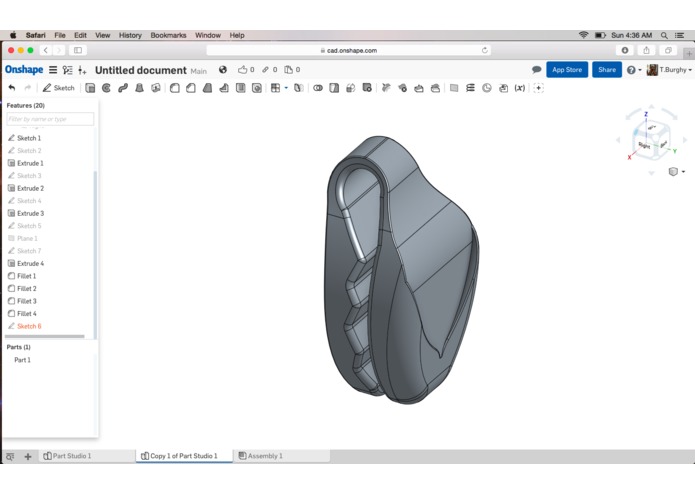Open the File menu in menu bar
Image resolution: width=695 pixels, height=494 pixels.
point(60,35)
